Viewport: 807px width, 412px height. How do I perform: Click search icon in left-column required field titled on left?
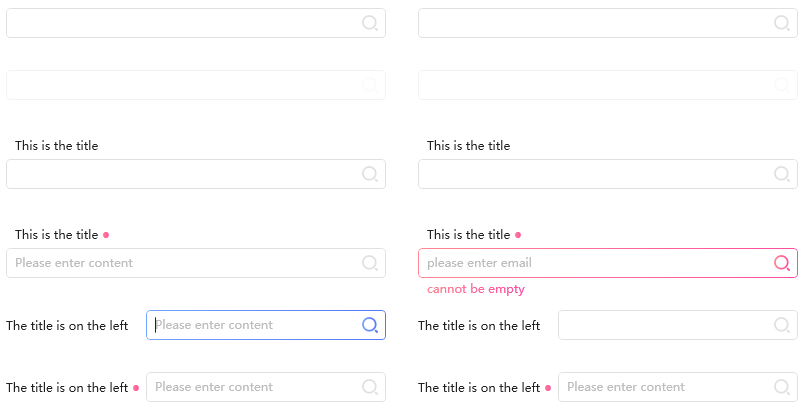point(370,387)
